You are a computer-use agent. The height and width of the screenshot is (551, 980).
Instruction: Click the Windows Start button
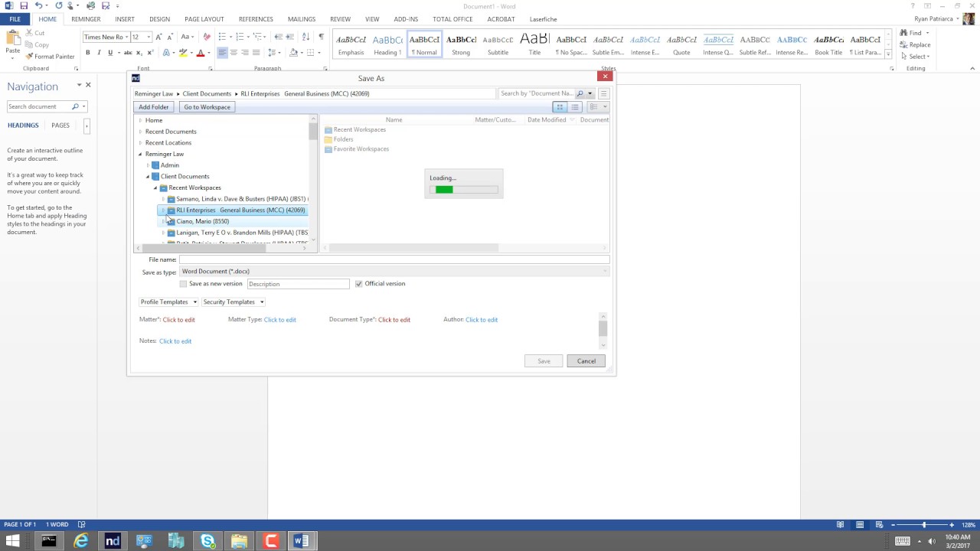coord(12,541)
